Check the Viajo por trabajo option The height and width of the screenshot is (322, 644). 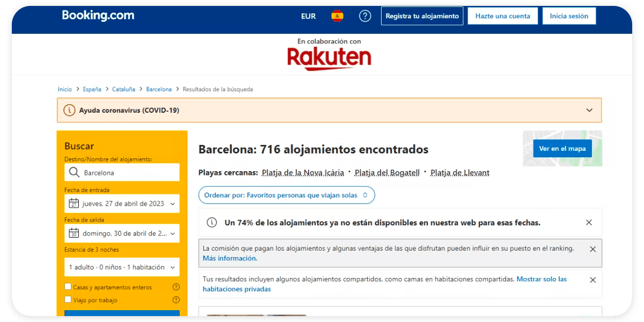pyautogui.click(x=67, y=300)
